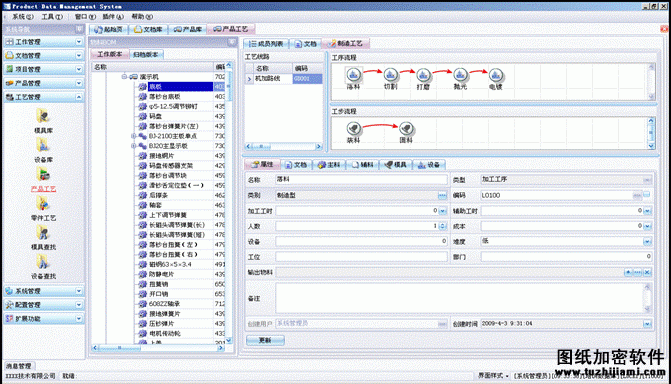
Task: Open the 系统 menu
Action: [x=22, y=17]
